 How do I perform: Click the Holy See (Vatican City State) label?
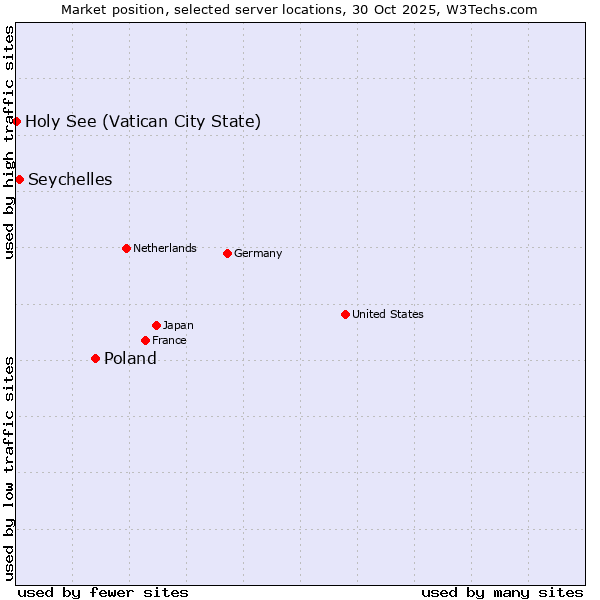click(143, 122)
